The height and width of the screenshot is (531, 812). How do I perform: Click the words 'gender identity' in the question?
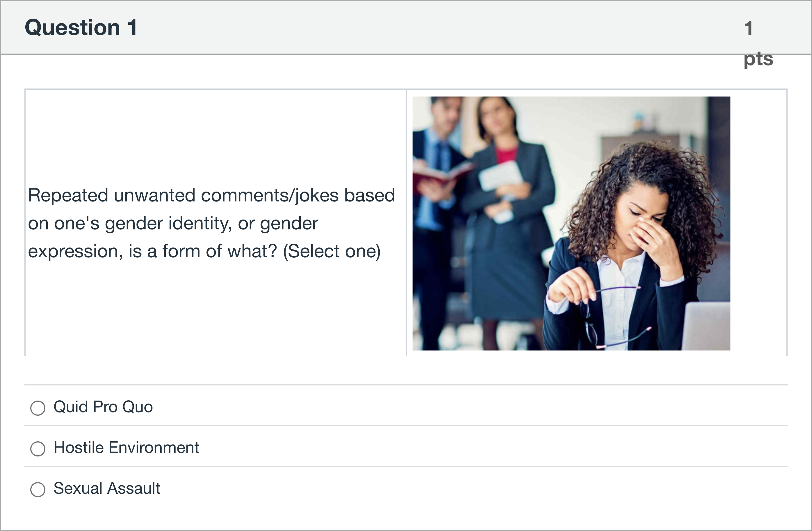(168, 223)
